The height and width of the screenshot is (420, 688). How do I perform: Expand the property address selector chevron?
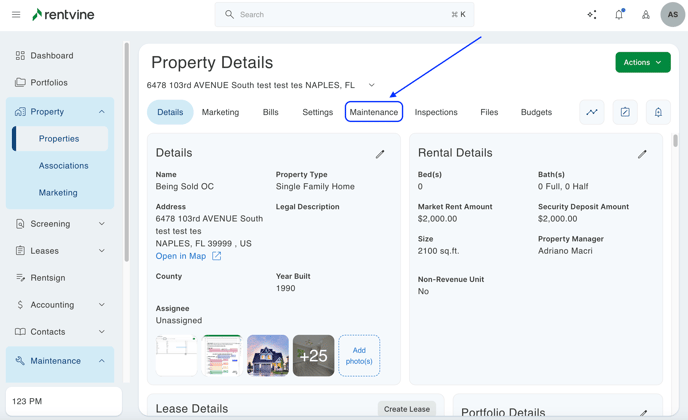point(372,86)
